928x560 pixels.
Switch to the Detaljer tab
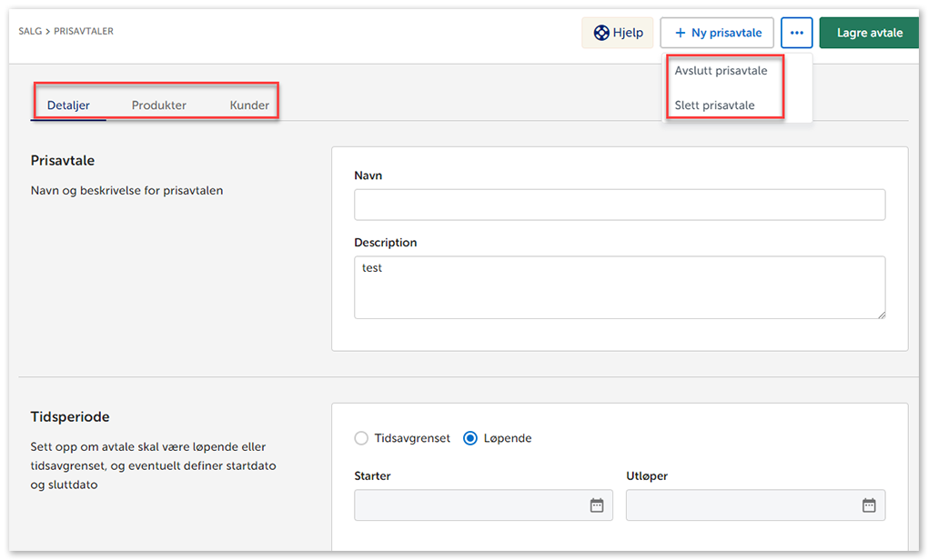click(68, 105)
